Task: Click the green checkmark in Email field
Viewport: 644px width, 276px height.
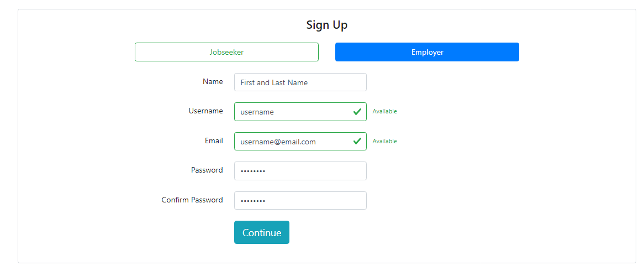Action: [x=357, y=142]
